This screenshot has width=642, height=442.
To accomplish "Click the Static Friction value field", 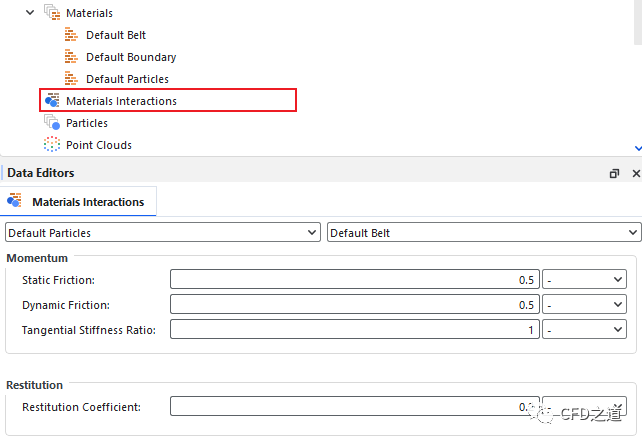I will pyautogui.click(x=355, y=280).
